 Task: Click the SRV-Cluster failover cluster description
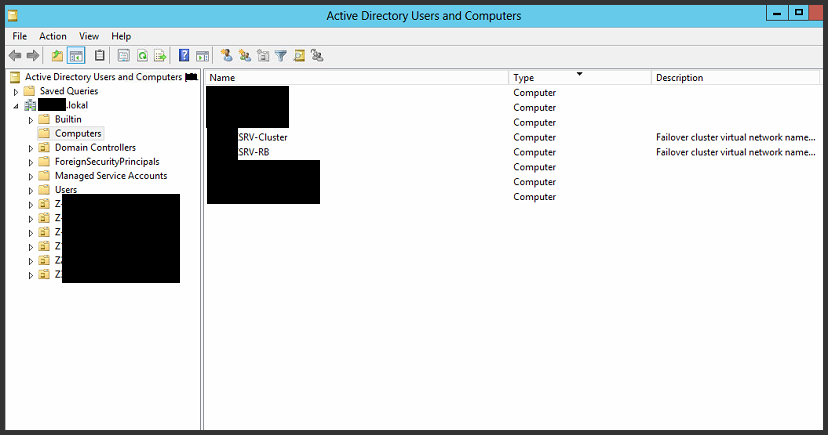pos(736,137)
